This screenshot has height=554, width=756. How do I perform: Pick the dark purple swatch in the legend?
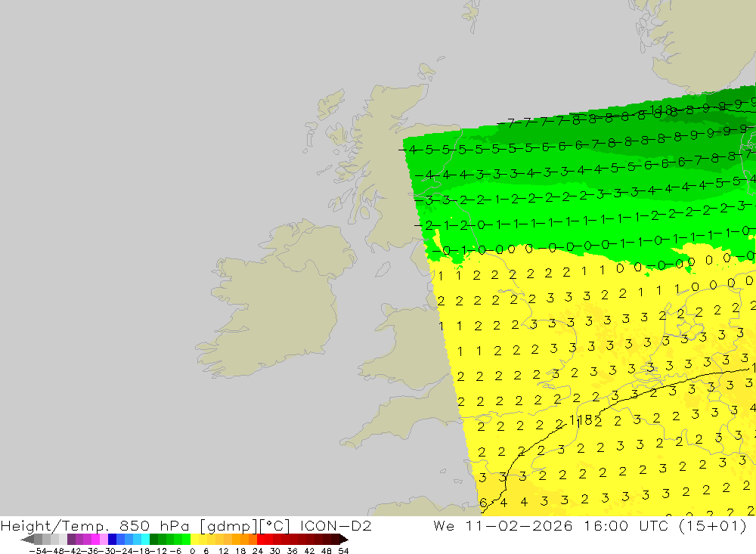tap(71, 540)
